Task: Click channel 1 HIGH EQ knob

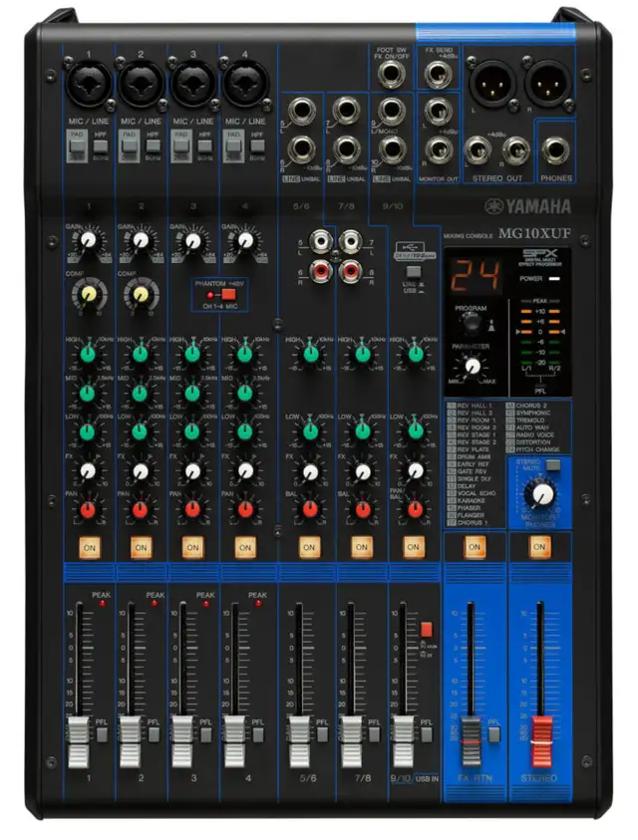Action: (88, 354)
